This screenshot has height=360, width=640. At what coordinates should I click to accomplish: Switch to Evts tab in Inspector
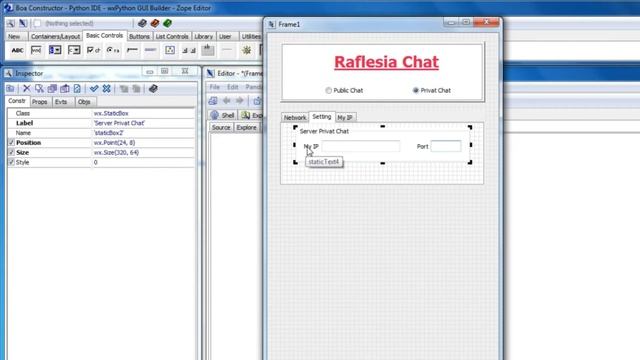[61, 102]
